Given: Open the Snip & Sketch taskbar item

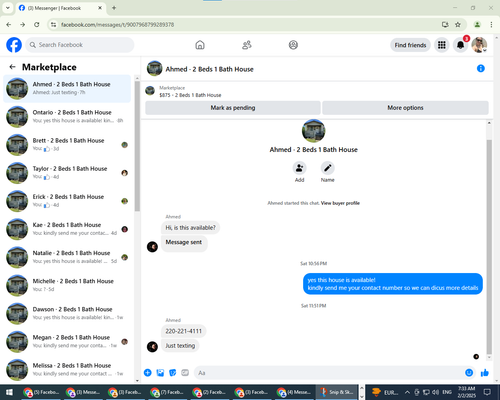Looking at the screenshot, I should point(337,392).
